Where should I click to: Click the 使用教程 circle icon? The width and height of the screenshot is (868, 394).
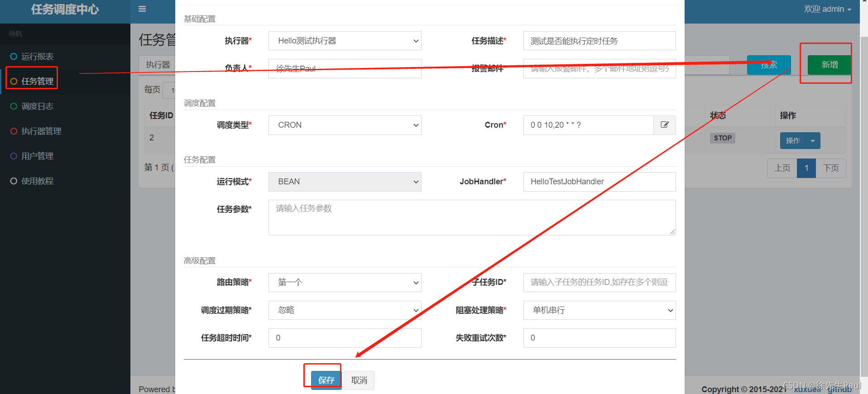(14, 181)
